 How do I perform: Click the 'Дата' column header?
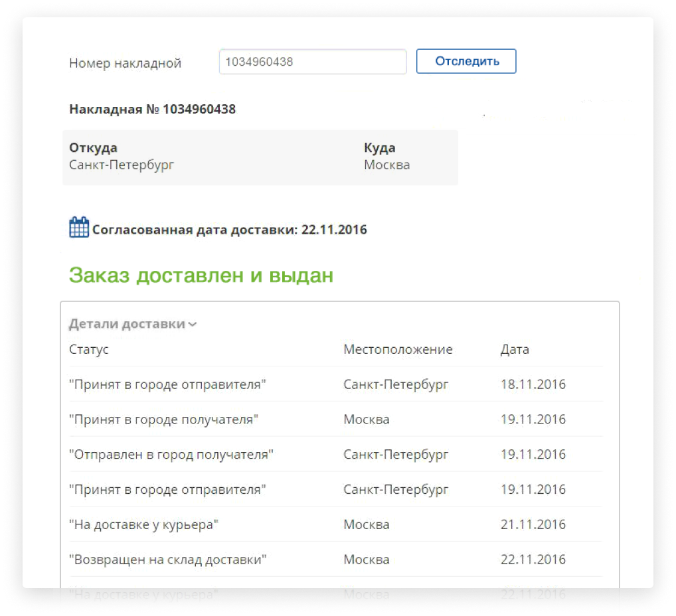coord(515,349)
